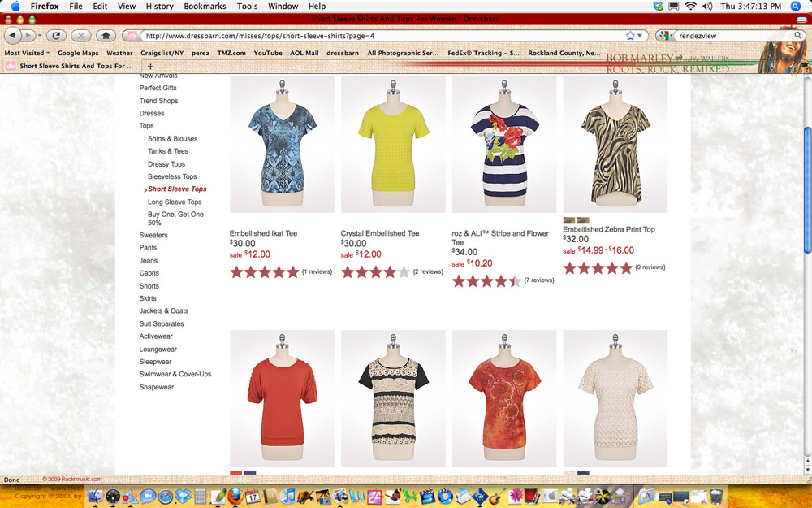Open the Trash icon in the Dock
The width and height of the screenshot is (812, 508).
[715, 497]
